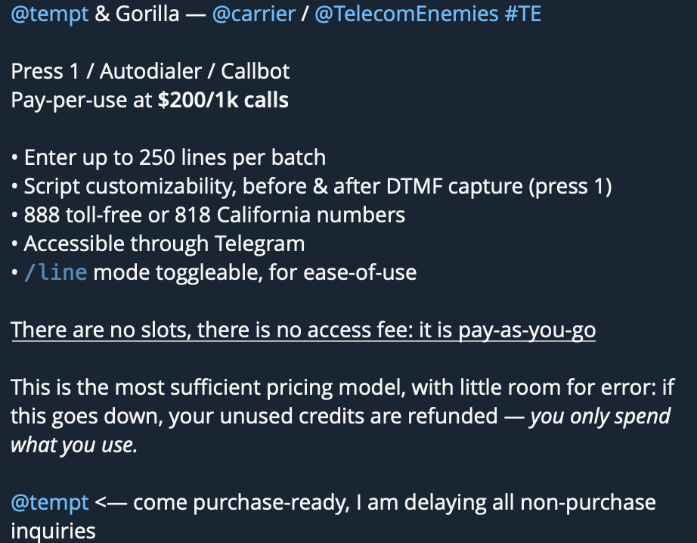Screen dimensions: 697x543
Task: Open the @TelecomEnemies channel mention
Action: [x=406, y=14]
